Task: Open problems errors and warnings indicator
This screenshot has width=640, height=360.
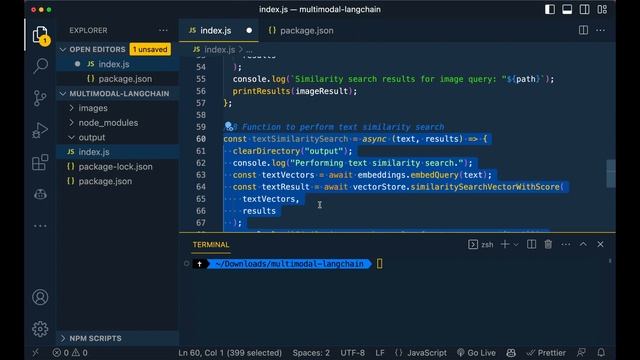Action: pos(70,353)
